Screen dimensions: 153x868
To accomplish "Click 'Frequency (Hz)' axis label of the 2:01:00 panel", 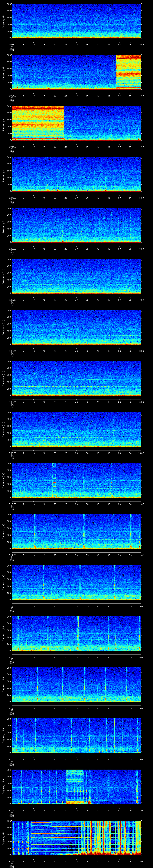I will point(3,21).
